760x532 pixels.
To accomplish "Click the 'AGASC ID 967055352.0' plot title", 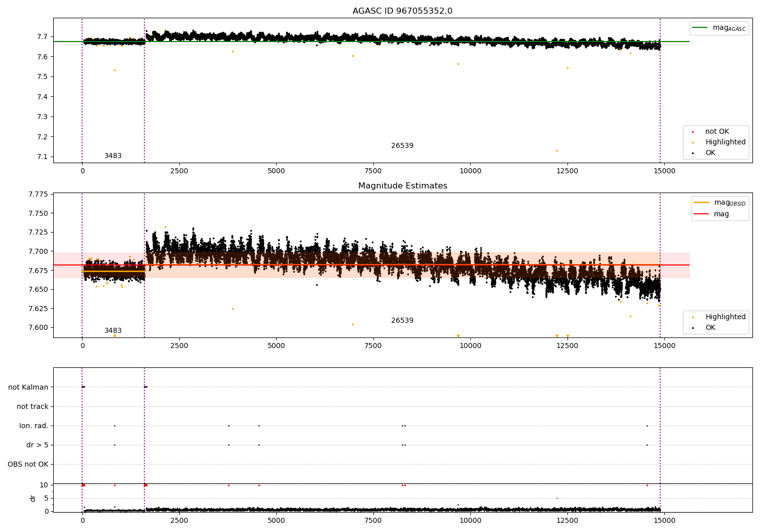I will (402, 11).
